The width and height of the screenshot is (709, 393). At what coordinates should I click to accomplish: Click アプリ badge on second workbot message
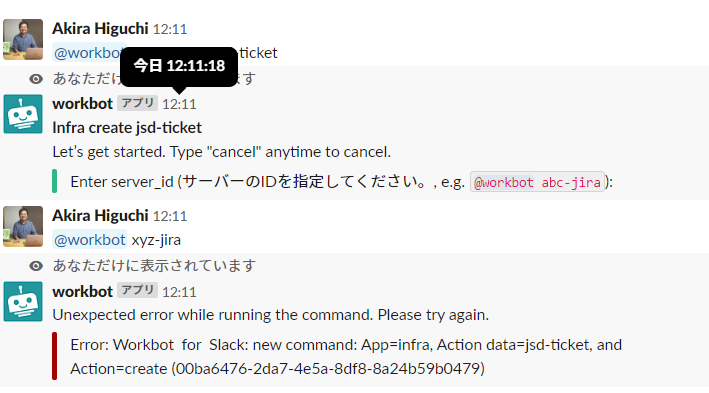[x=137, y=290]
